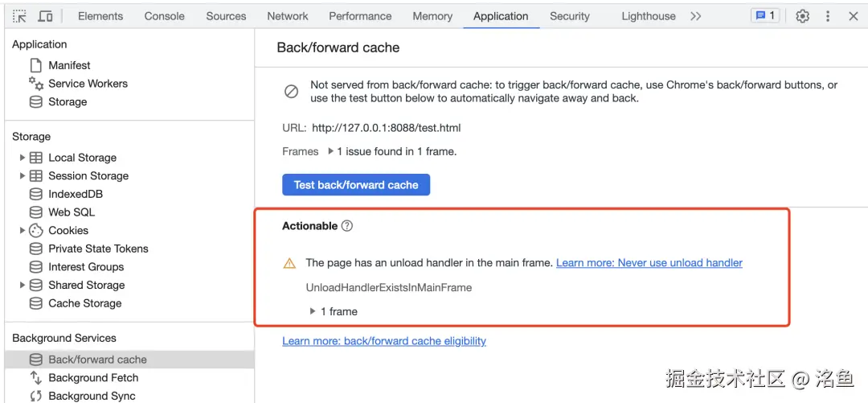Click the Actionable help question mark icon
Viewport: 868px width, 403px height.
[x=347, y=226]
